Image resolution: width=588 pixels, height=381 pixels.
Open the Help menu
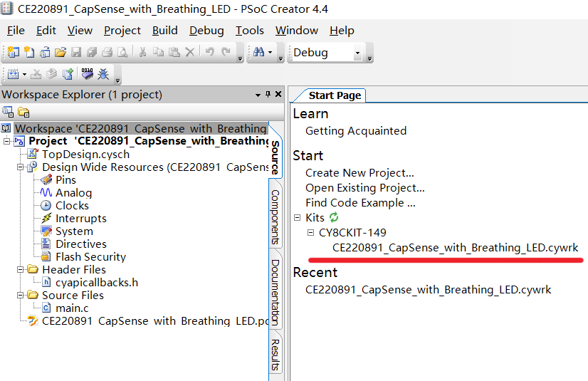pyautogui.click(x=342, y=31)
